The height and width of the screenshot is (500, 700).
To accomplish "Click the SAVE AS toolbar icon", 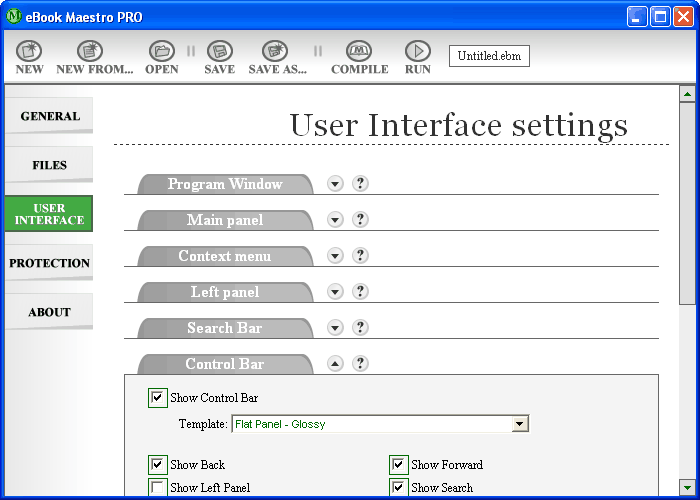I will (x=275, y=51).
